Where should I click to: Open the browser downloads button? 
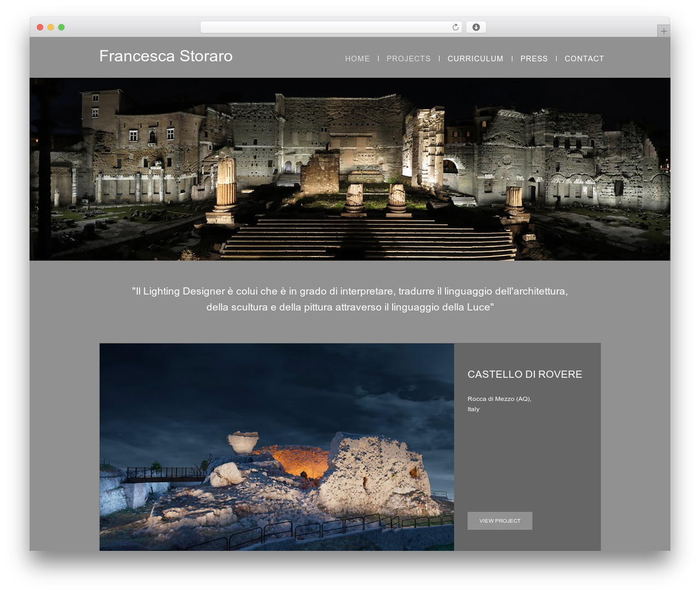click(476, 27)
